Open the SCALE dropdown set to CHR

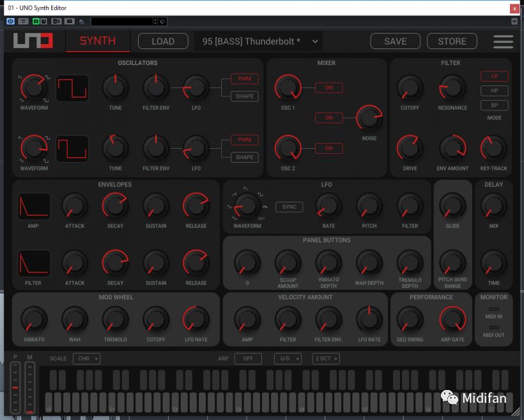click(86, 359)
